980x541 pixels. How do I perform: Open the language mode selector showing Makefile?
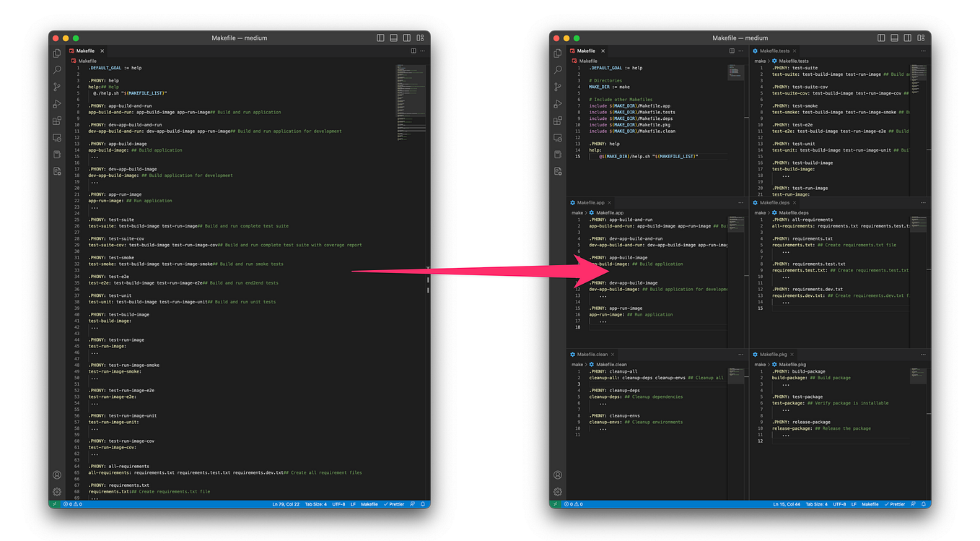point(369,504)
